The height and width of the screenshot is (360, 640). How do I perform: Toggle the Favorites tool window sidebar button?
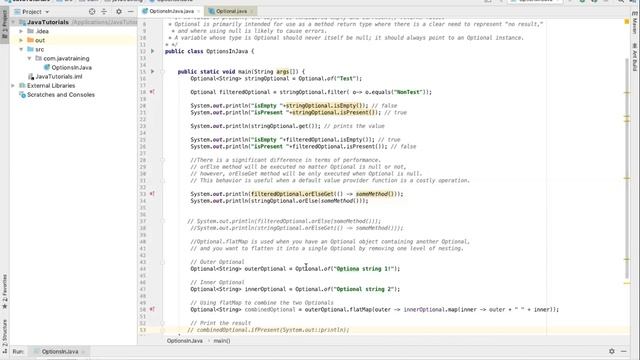click(4, 291)
